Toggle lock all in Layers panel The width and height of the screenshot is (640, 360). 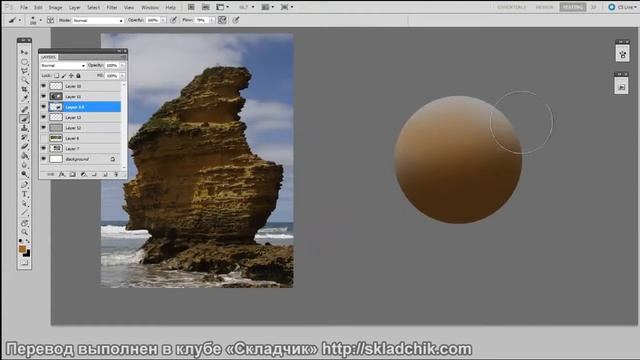click(78, 76)
